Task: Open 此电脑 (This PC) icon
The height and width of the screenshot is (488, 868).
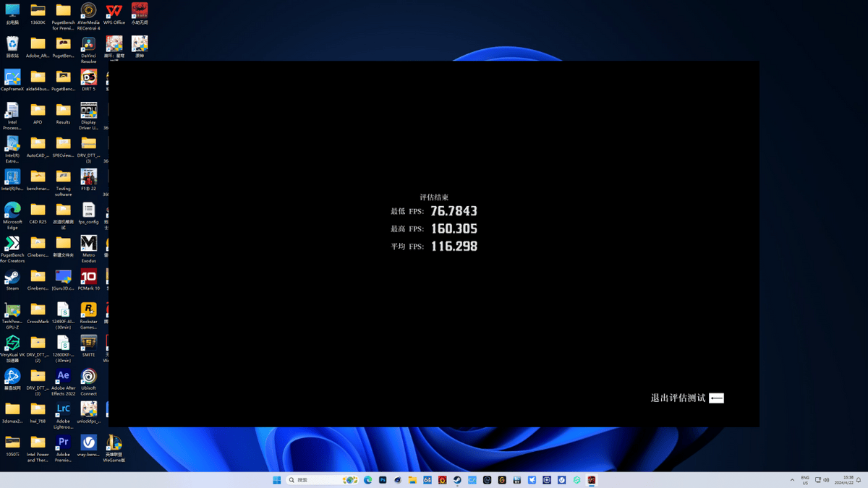Action: coord(12,14)
